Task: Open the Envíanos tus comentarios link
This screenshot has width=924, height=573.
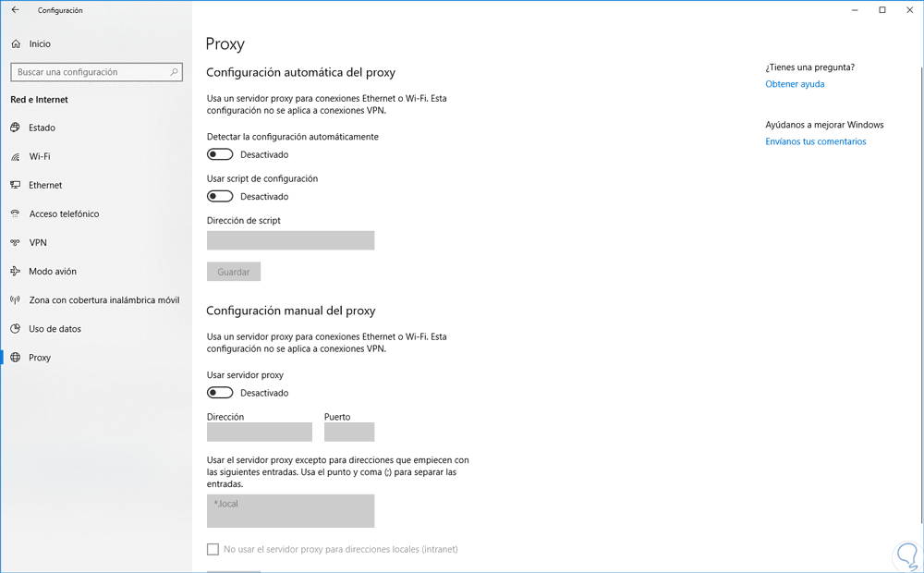Action: tap(816, 141)
